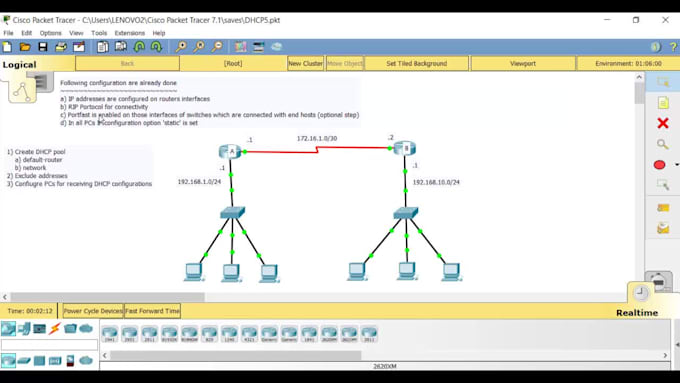This screenshot has width=680, height=383.
Task: Expand device list right scroll arrow
Action: tap(665, 355)
